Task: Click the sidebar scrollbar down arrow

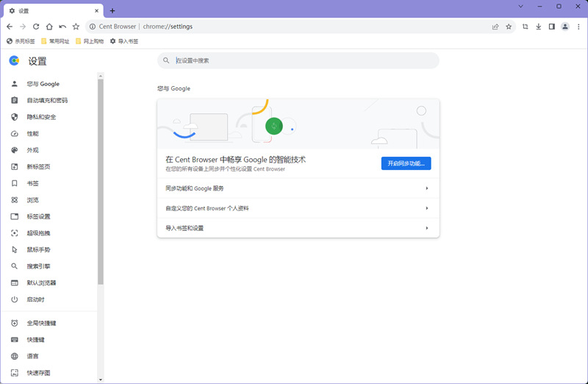Action: click(x=101, y=380)
